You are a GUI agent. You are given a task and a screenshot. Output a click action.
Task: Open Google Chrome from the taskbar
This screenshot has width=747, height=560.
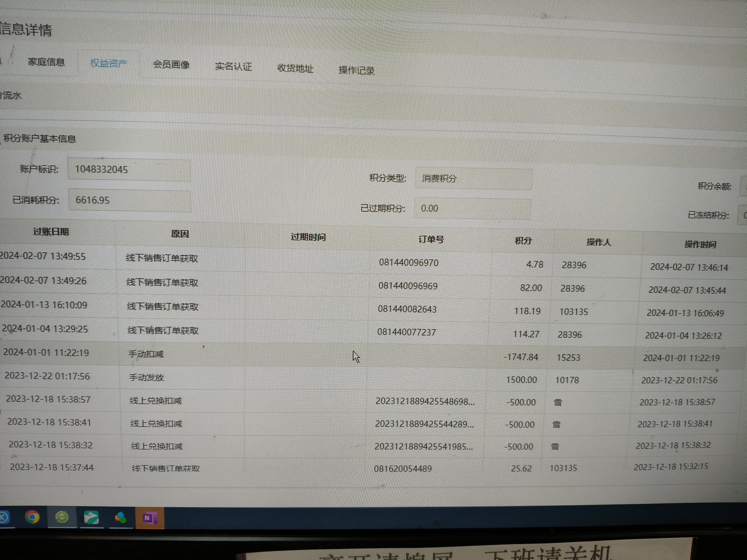tap(32, 517)
